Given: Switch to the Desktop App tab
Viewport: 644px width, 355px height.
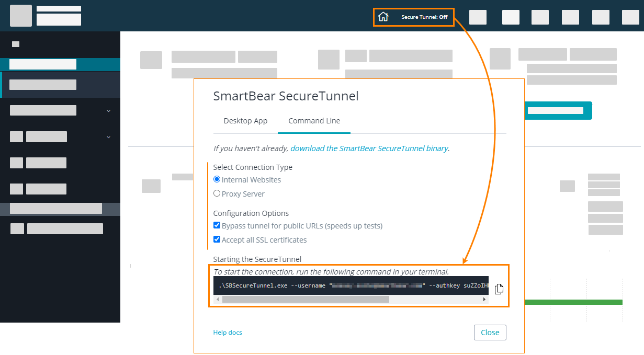Looking at the screenshot, I should [x=245, y=121].
